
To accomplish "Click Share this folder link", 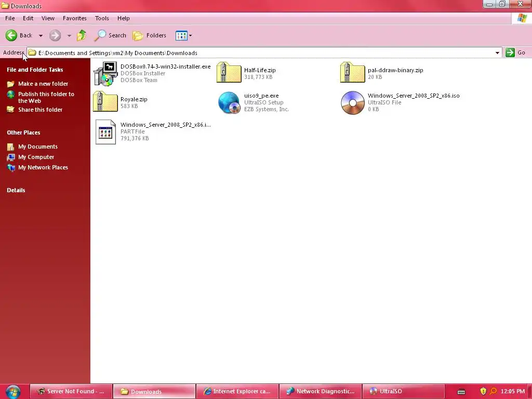I will tap(41, 110).
